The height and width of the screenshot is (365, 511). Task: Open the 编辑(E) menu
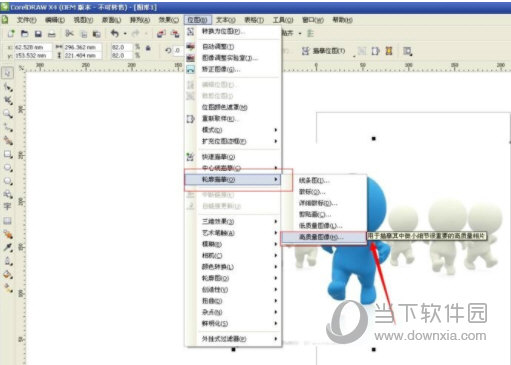click(x=55, y=20)
